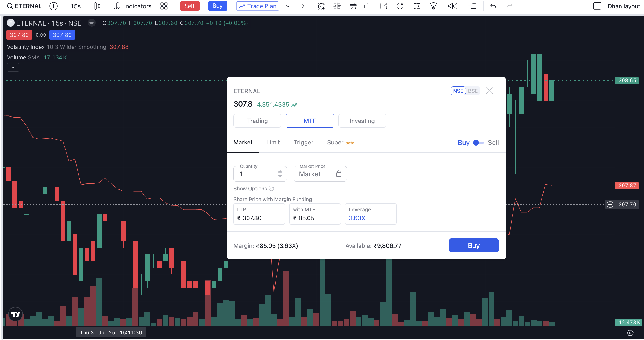Click the lock icon in Market Price

(339, 174)
